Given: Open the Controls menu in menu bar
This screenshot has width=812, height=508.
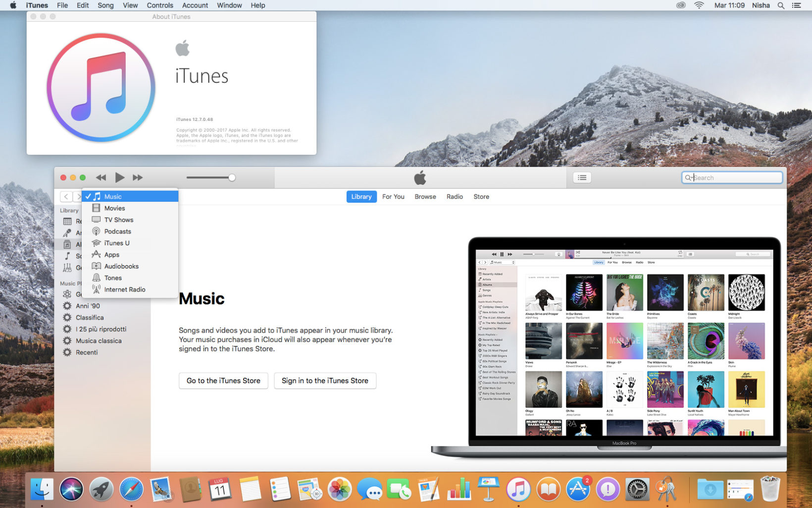Looking at the screenshot, I should click(x=160, y=5).
